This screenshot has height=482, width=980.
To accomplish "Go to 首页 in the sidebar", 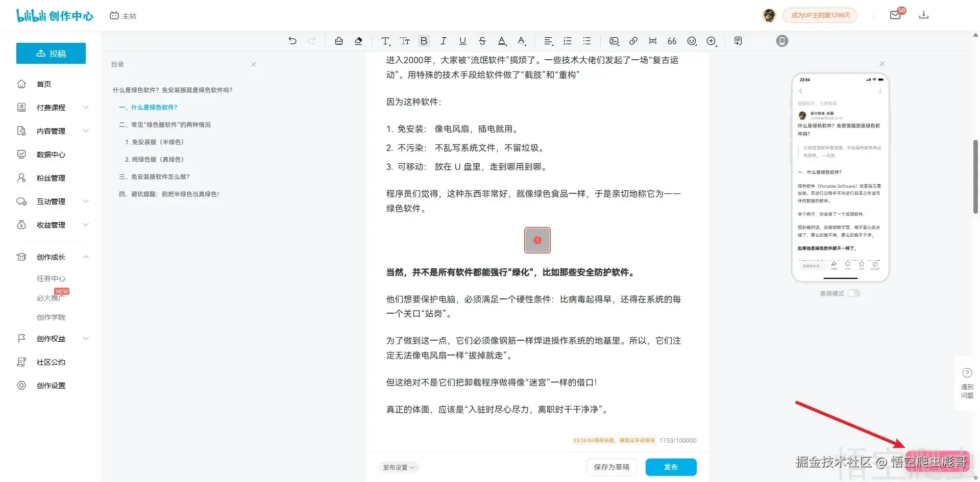I will pyautogui.click(x=44, y=84).
